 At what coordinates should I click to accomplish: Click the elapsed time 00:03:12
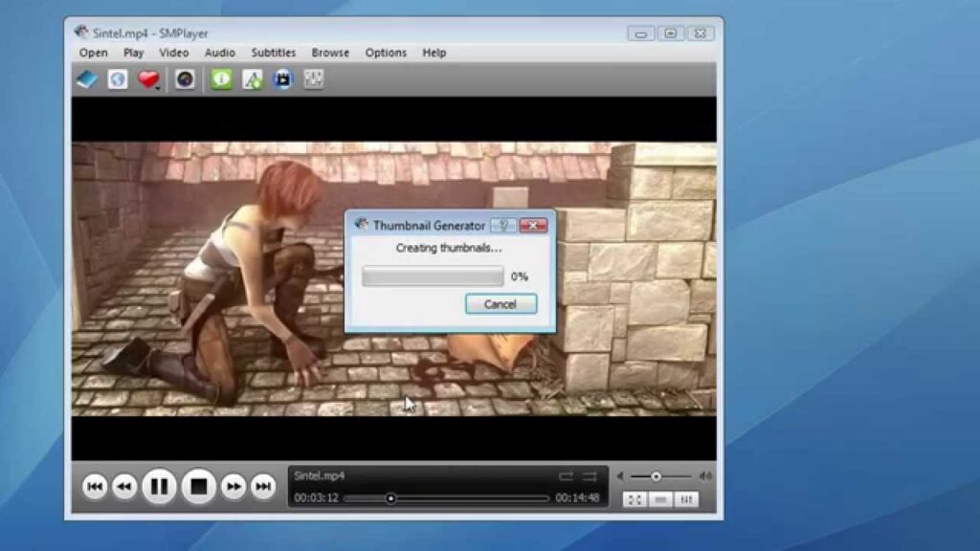click(x=316, y=497)
